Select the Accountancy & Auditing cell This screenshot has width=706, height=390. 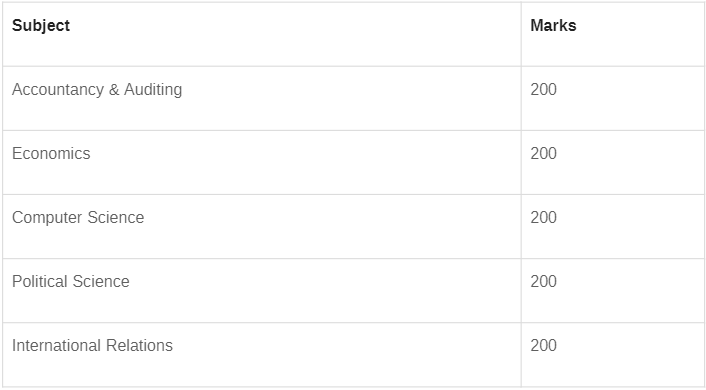262,99
